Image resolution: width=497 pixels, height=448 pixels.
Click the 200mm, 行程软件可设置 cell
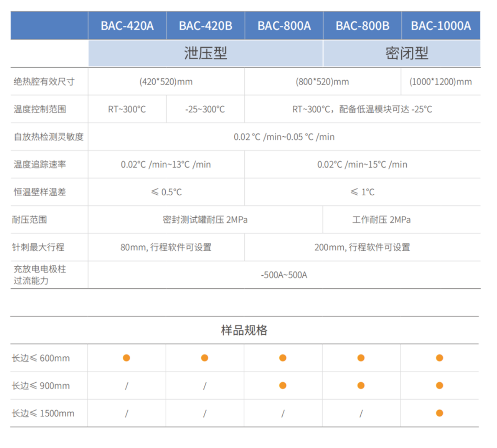tap(362, 247)
